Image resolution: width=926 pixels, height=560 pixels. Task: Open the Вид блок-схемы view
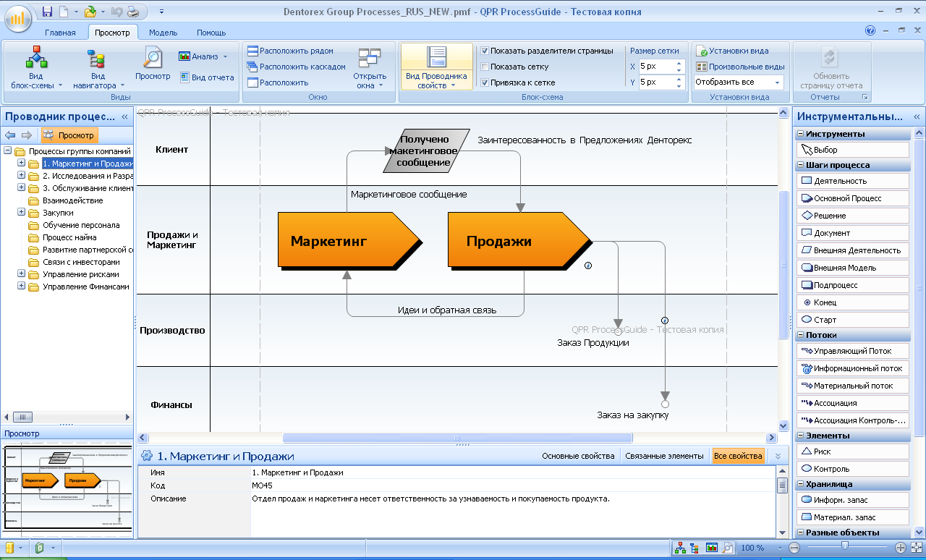coord(36,67)
